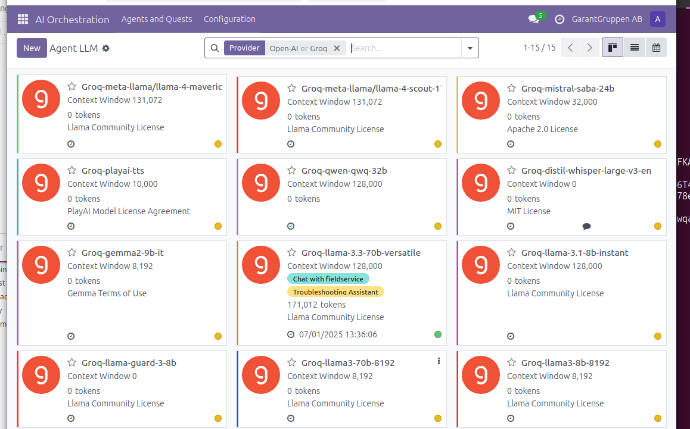This screenshot has height=429, width=690.
Task: Open activity clock on qwen-qwq-32b card
Action: (290, 226)
